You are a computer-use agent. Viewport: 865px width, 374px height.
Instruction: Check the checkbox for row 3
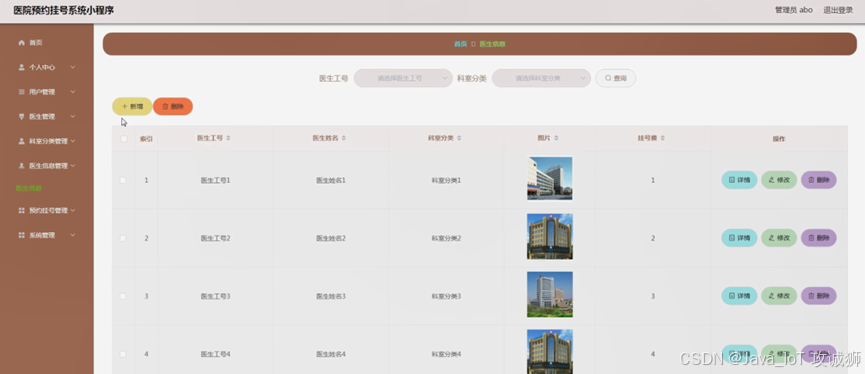point(123,296)
